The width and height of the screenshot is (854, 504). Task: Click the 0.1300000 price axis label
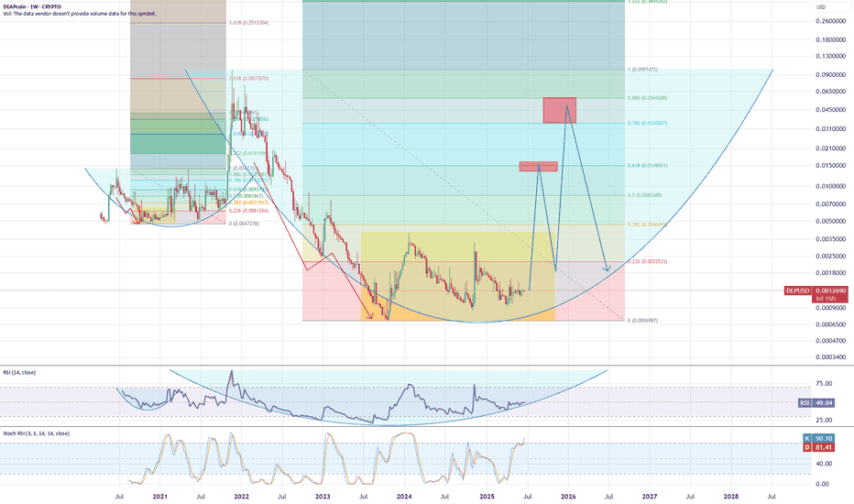click(x=830, y=56)
